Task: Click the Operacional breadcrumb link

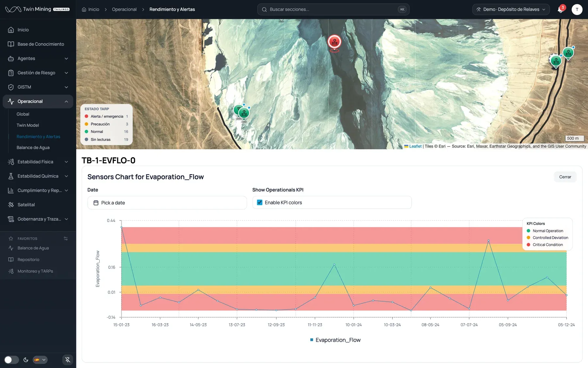Action: tap(124, 9)
